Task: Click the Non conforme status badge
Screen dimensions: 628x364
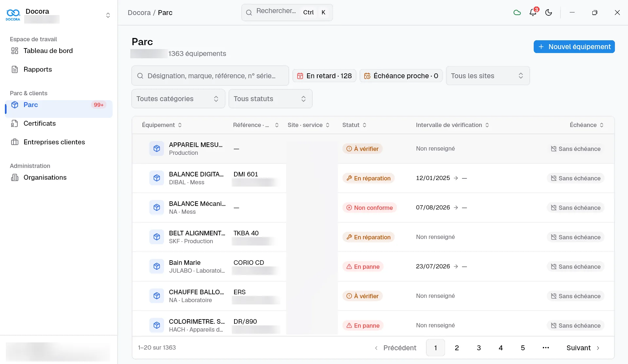Action: (370, 208)
